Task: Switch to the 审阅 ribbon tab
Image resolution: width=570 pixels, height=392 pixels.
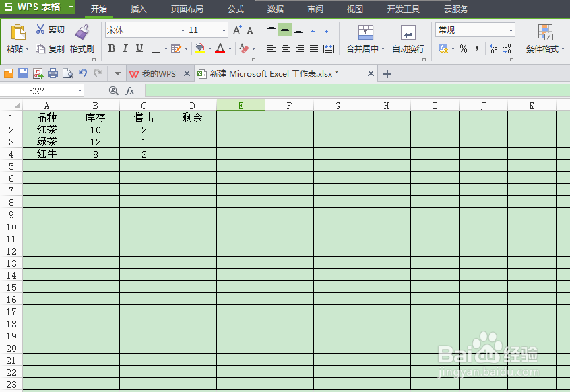Action: click(315, 9)
